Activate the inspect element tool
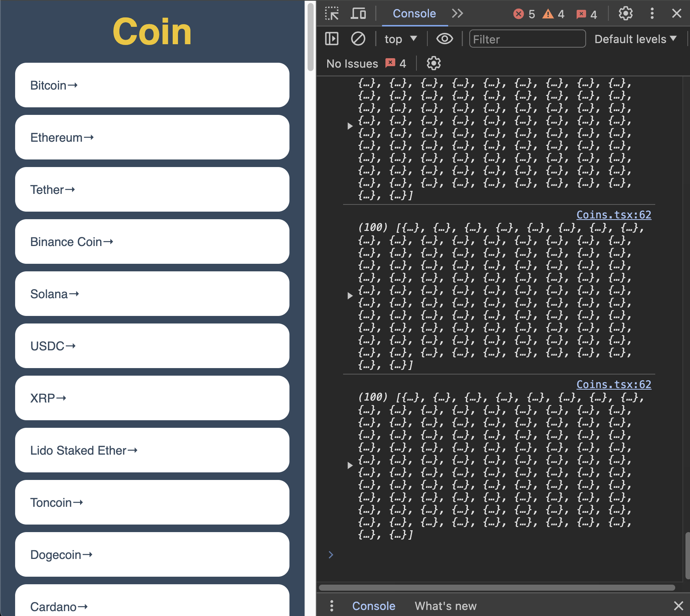The height and width of the screenshot is (616, 690). 332,14
